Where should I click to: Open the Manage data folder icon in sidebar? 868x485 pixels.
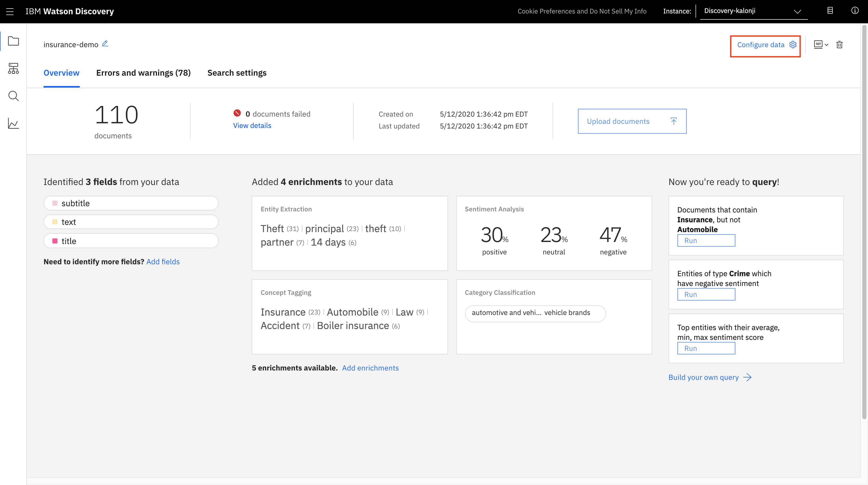tap(13, 41)
